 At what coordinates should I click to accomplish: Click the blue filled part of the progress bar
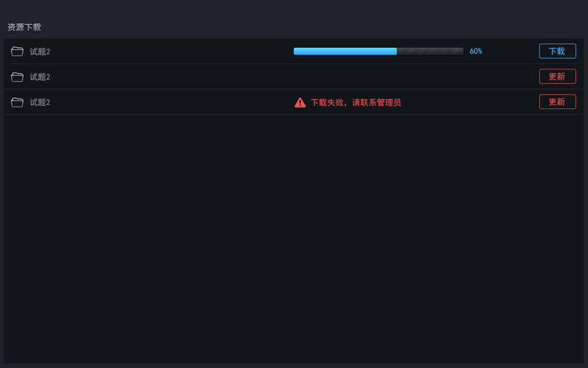tap(345, 52)
